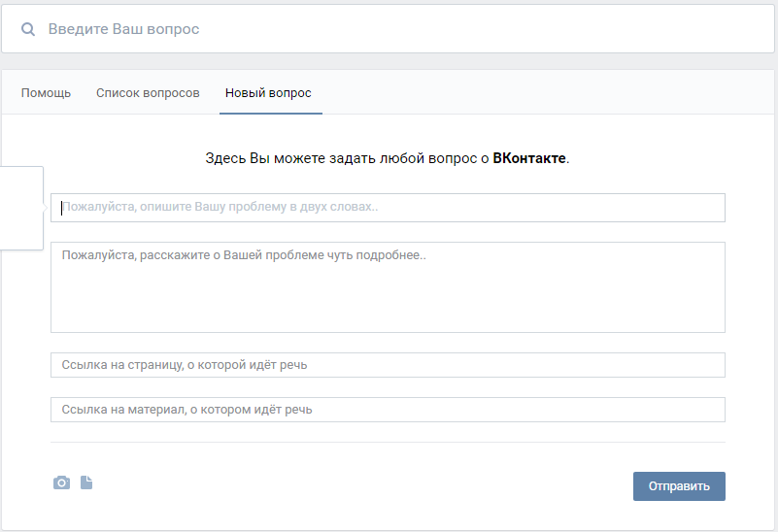Screen dimensions: 778x532
Task: Click the tooltip arrow beside title field
Action: (x=48, y=207)
